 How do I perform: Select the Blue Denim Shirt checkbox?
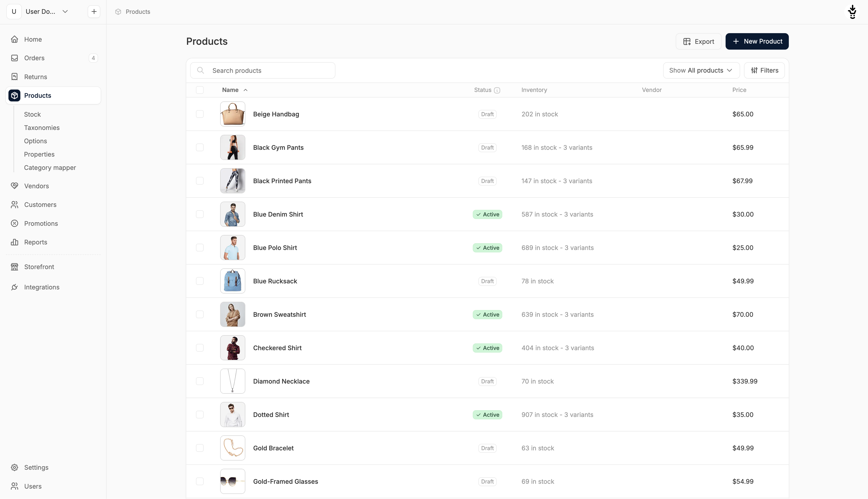(200, 214)
